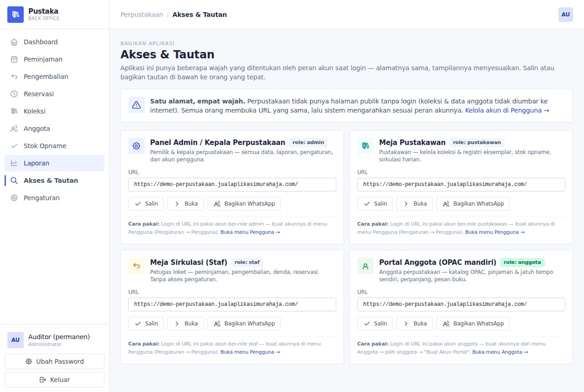Viewport: 584px width, 392px height.
Task: Copy the Panel Admin URL with Salin
Action: pyautogui.click(x=146, y=204)
